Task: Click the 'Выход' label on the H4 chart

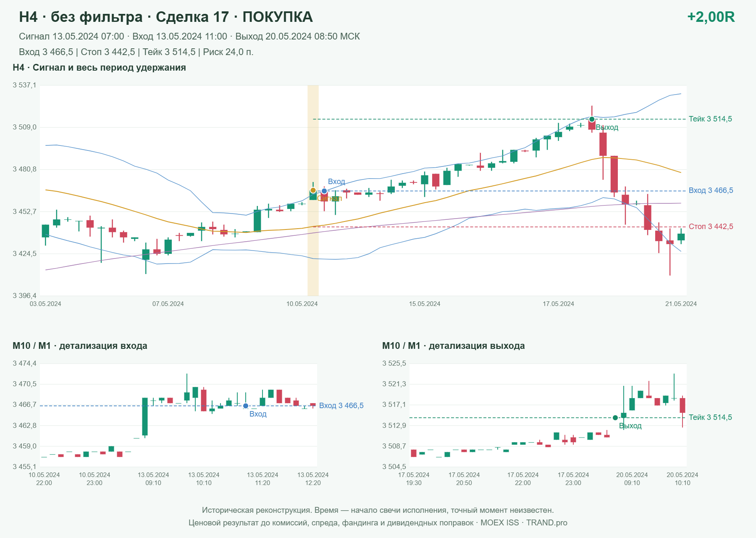Action: pyautogui.click(x=607, y=127)
